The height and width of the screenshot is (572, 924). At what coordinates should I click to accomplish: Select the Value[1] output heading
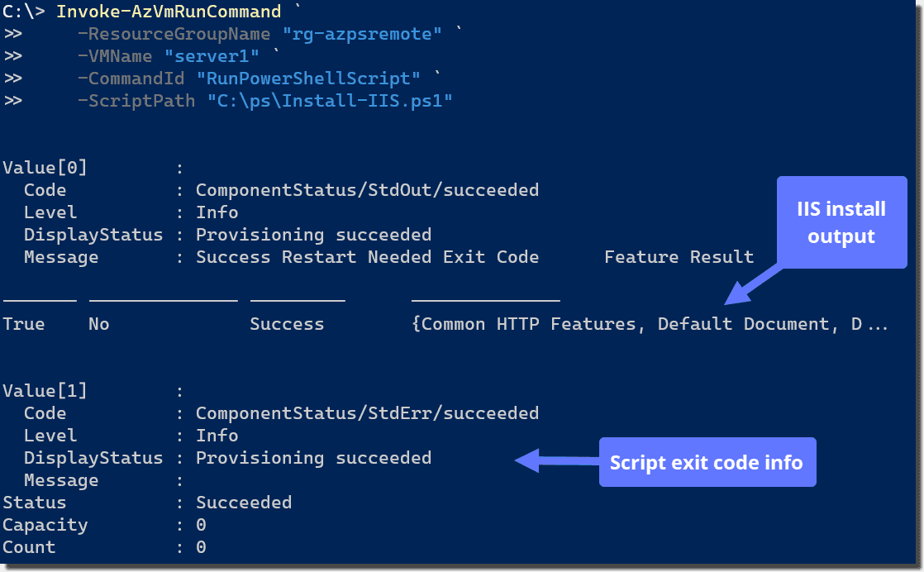[45, 391]
